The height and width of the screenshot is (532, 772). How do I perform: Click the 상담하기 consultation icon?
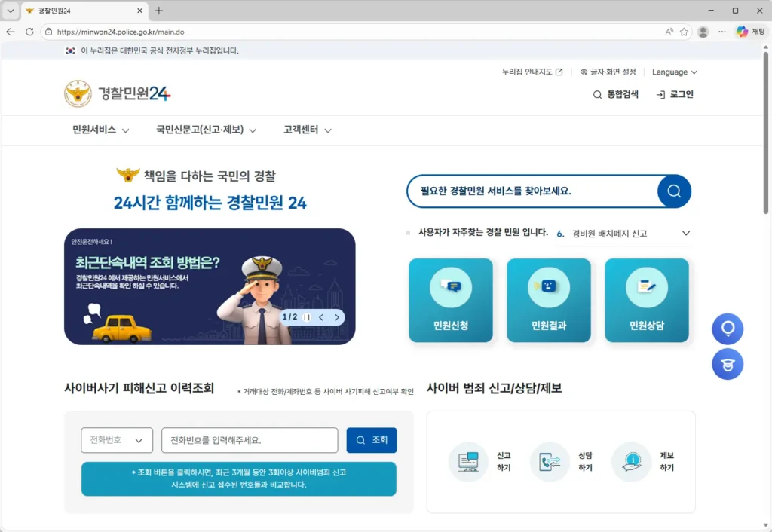[550, 462]
